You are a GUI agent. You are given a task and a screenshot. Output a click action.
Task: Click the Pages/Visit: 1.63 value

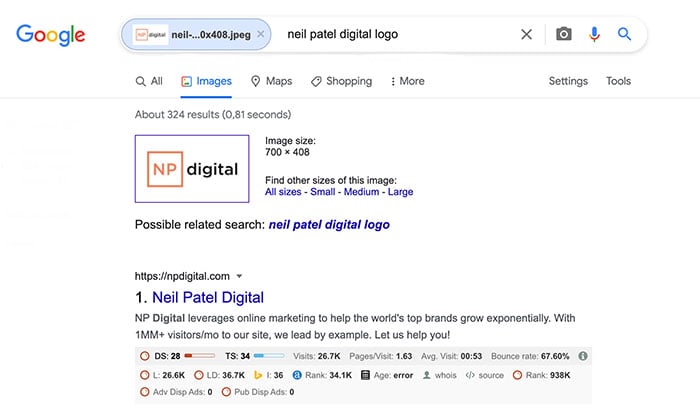404,356
